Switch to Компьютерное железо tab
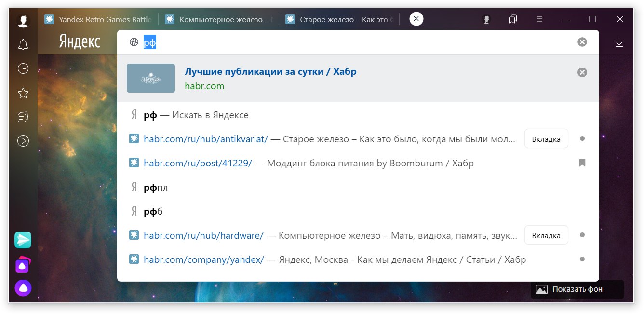Image resolution: width=644 pixels, height=314 pixels. tap(219, 19)
